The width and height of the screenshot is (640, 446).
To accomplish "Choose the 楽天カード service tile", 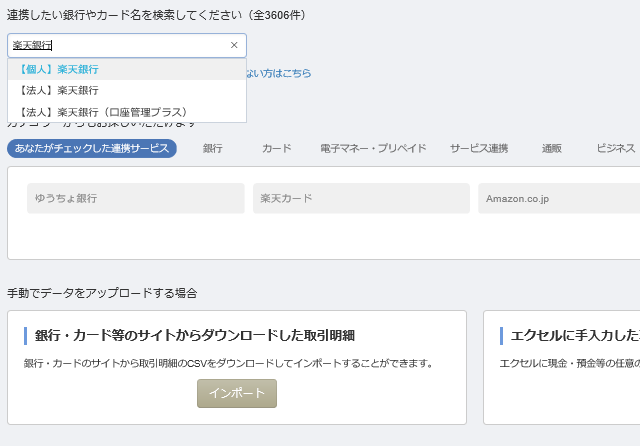I will 361,198.
